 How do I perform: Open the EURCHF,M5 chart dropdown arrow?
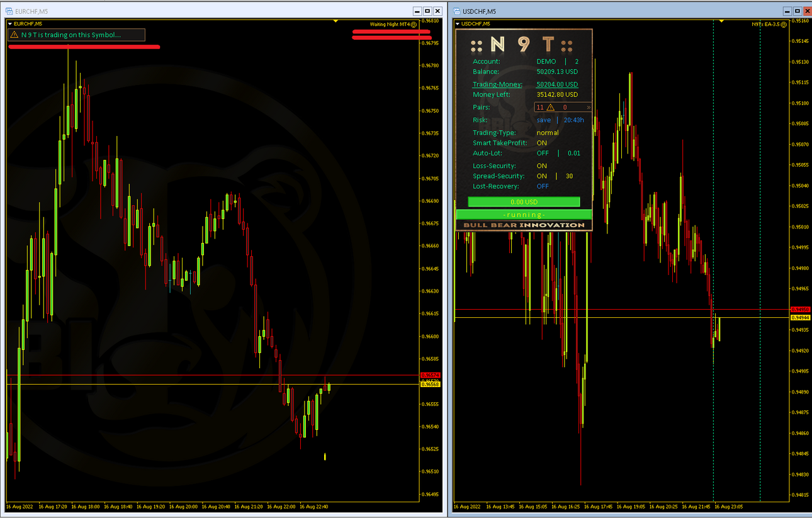tap(10, 24)
